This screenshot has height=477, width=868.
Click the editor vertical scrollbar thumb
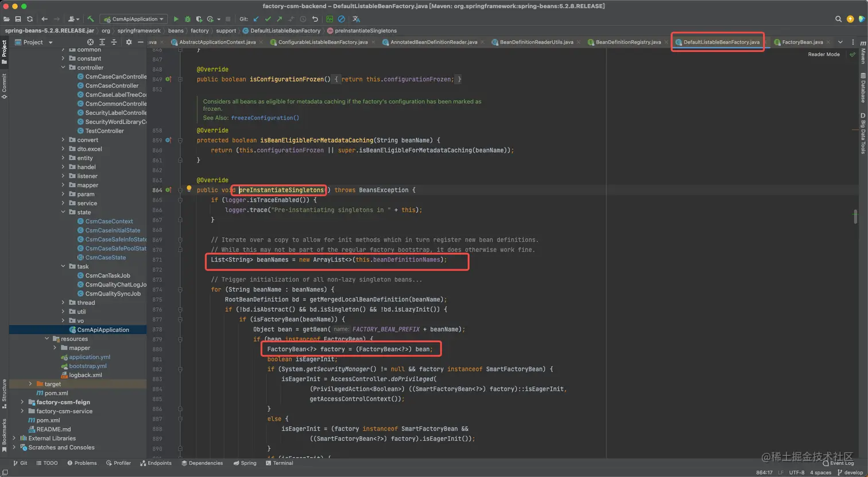click(855, 216)
